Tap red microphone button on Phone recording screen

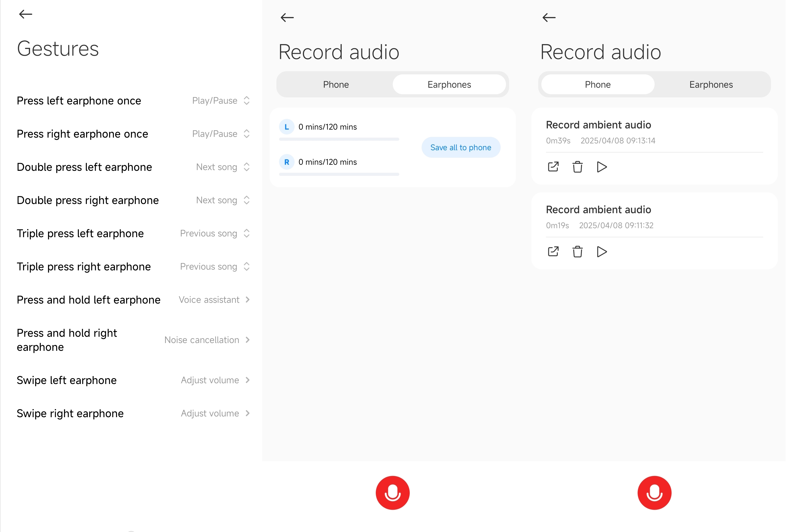tap(654, 493)
